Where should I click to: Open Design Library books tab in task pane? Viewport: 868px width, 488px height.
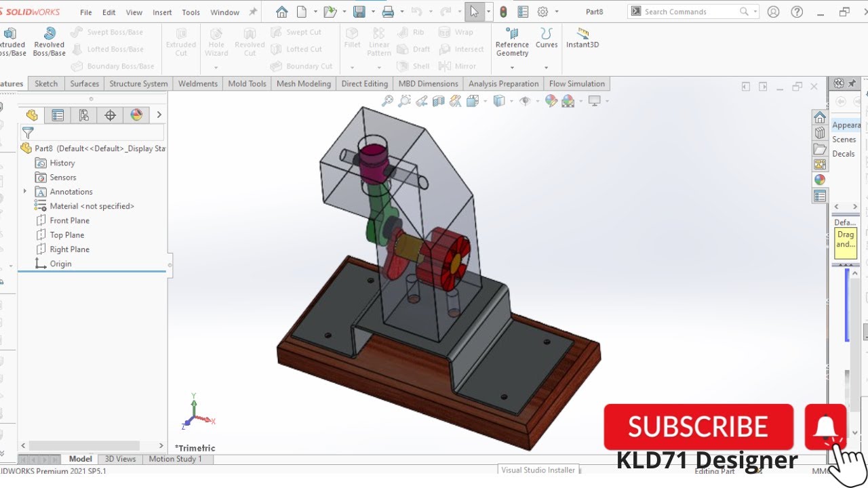(x=820, y=133)
